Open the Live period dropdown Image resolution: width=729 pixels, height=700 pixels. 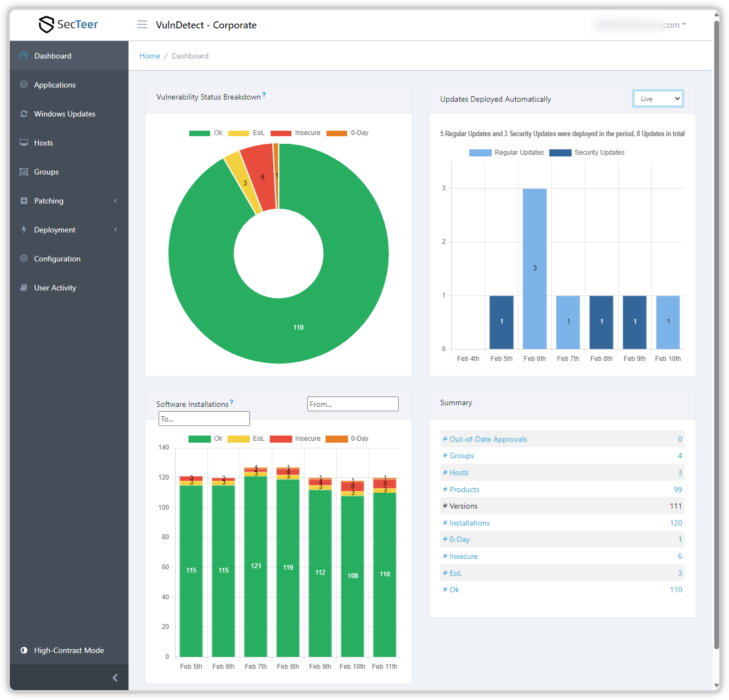point(658,99)
